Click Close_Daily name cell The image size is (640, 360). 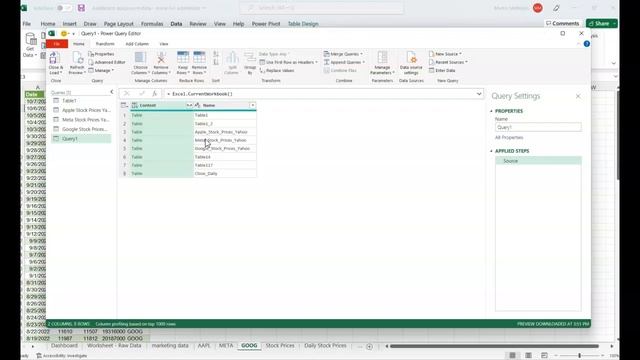tap(225, 173)
